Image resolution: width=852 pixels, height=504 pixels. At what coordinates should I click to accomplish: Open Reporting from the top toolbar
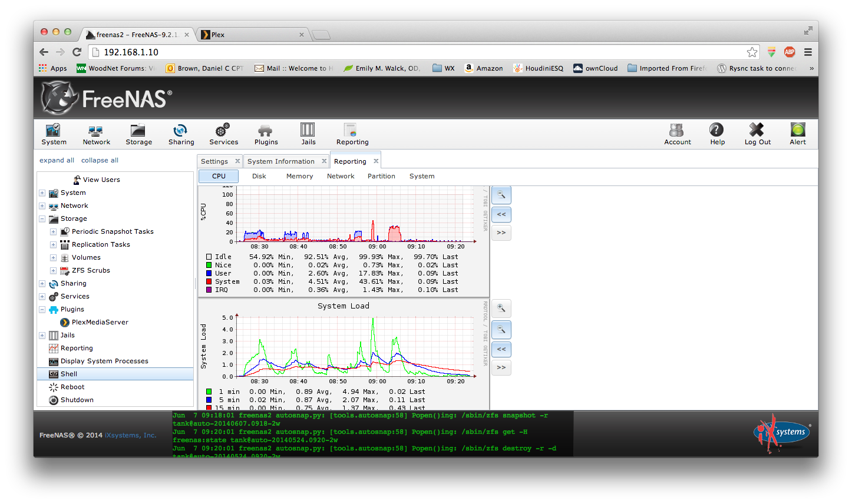click(352, 134)
